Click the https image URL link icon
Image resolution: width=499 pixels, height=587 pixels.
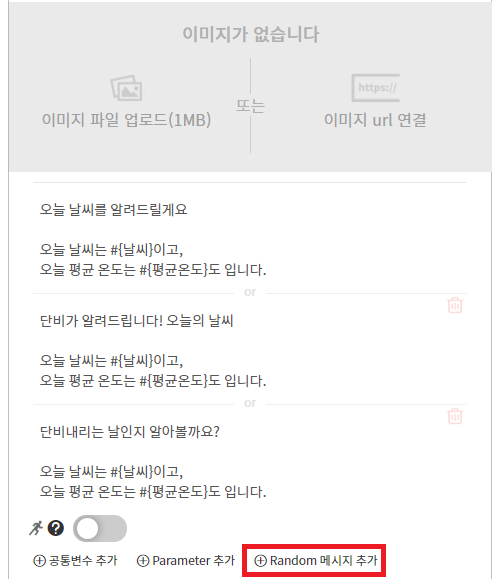(x=375, y=88)
